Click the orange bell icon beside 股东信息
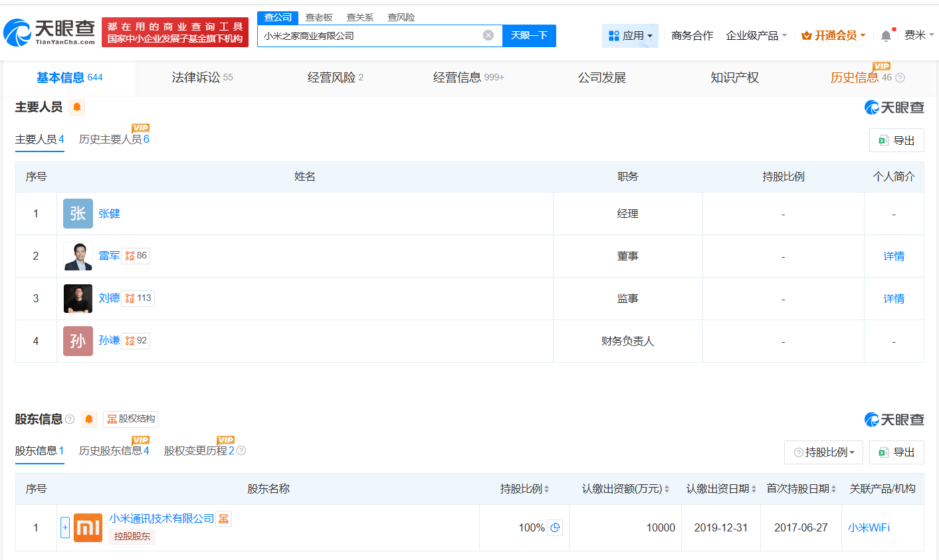939x560 pixels. (90, 419)
